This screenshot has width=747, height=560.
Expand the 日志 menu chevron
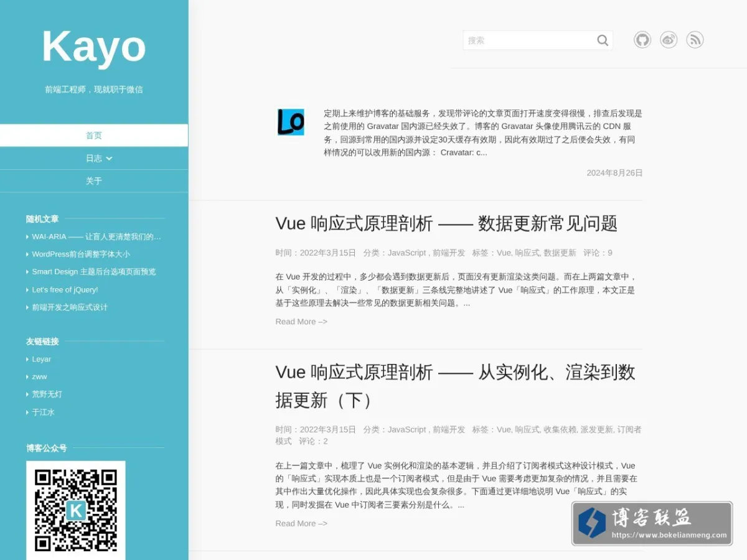tap(110, 159)
